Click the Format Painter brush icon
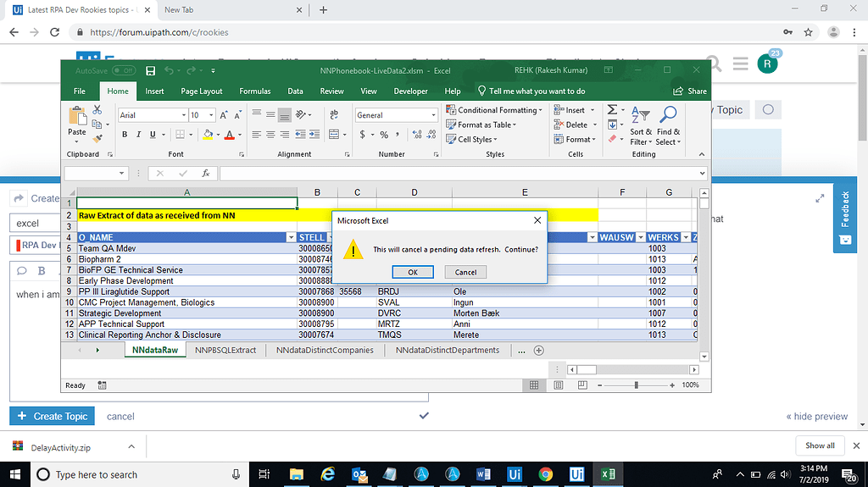Screen dimensions: 868x487 click(x=97, y=136)
